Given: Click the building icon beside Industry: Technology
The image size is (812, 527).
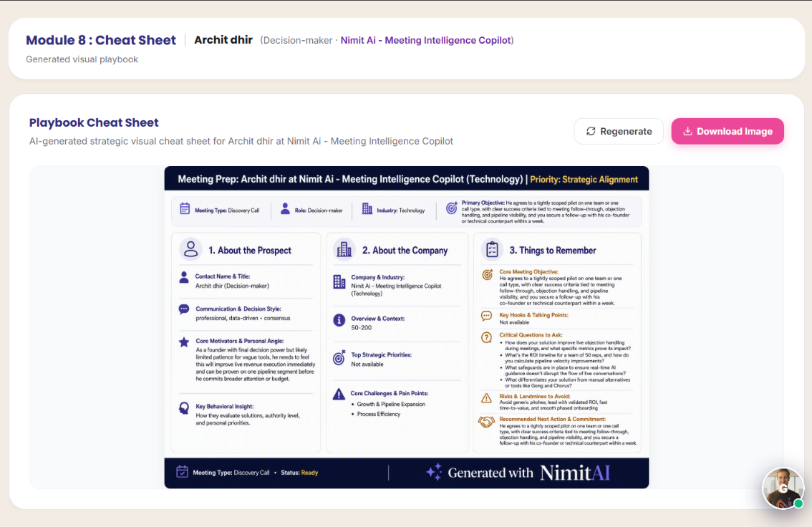Looking at the screenshot, I should [367, 208].
